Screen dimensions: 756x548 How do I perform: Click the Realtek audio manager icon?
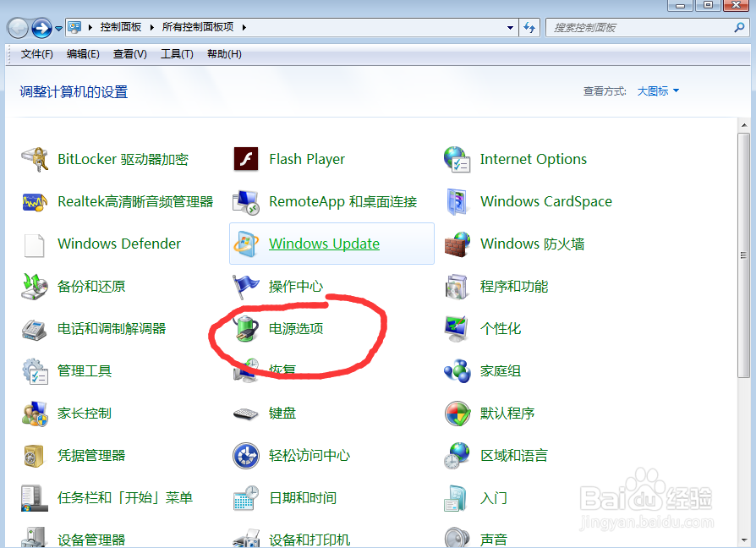(x=35, y=202)
